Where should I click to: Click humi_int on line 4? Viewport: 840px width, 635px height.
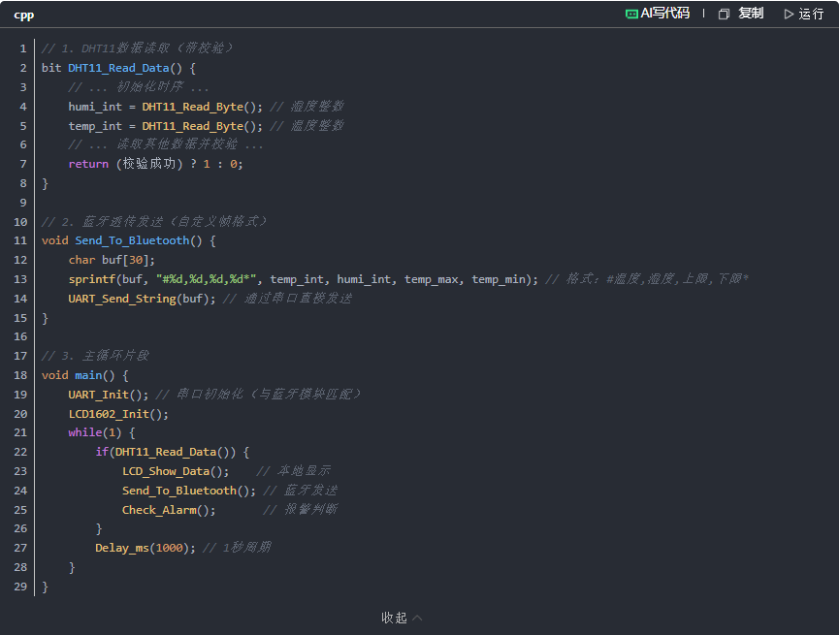(x=95, y=107)
